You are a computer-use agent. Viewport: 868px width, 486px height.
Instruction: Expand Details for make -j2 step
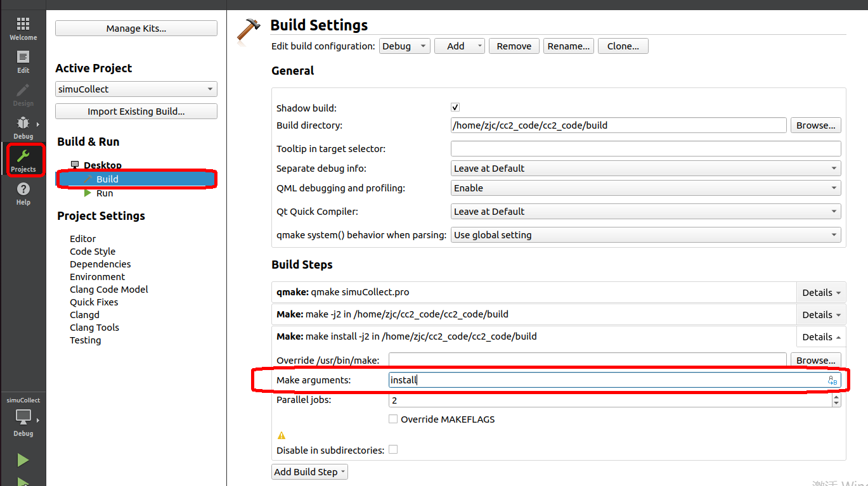821,315
